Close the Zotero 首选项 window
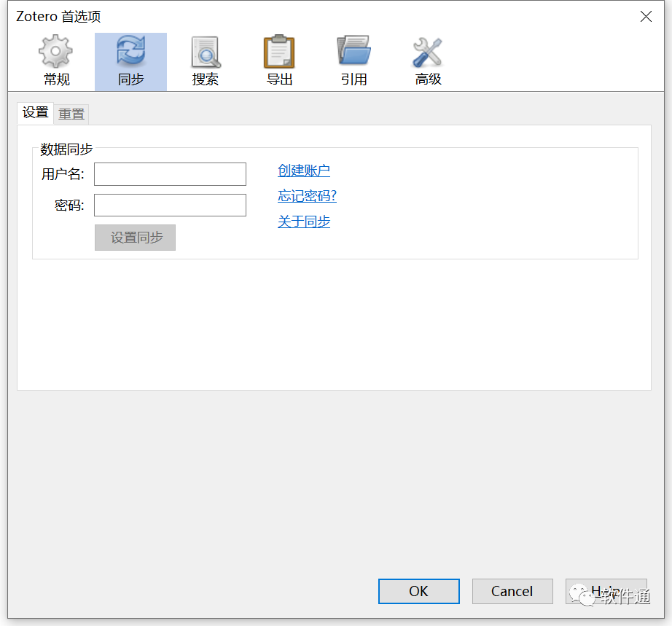This screenshot has height=626, width=672. (x=646, y=17)
